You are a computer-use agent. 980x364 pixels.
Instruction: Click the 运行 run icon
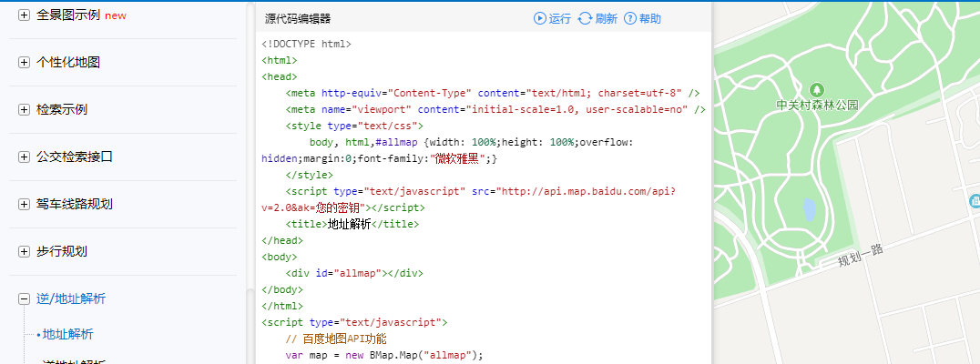[x=539, y=19]
